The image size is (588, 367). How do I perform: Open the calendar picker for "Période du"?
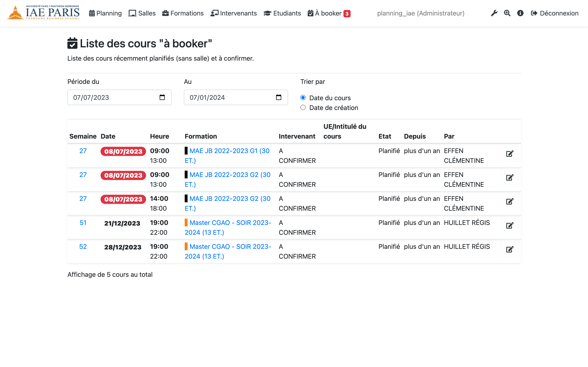coord(162,97)
